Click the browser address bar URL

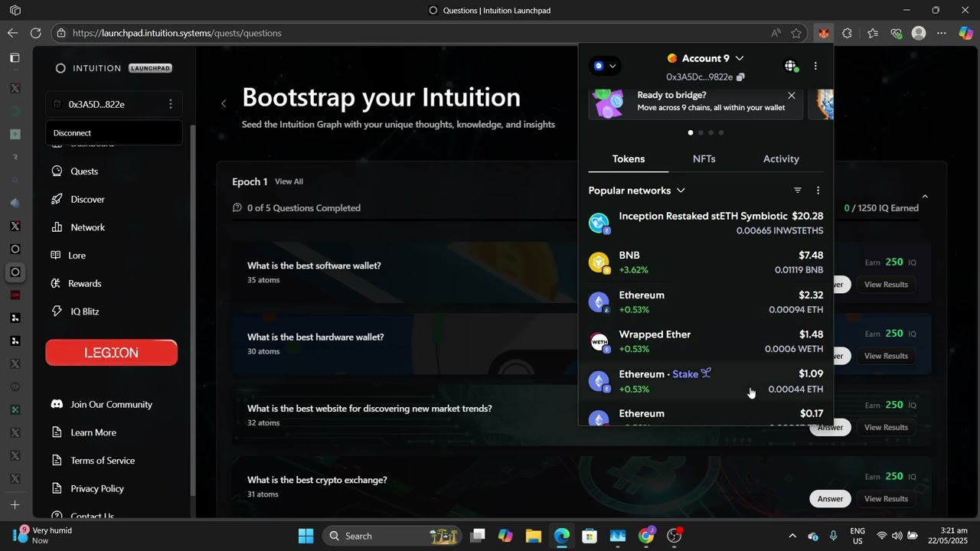coord(177,33)
